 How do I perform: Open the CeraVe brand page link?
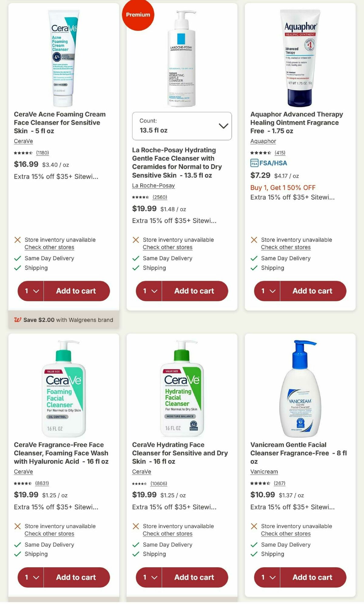click(x=23, y=141)
